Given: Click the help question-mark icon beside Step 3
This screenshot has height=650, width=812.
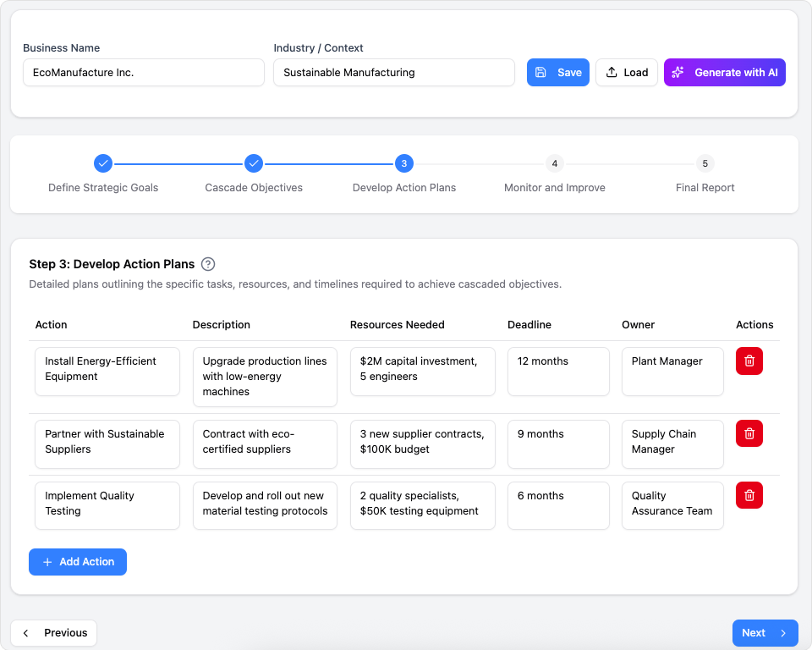Looking at the screenshot, I should click(208, 264).
